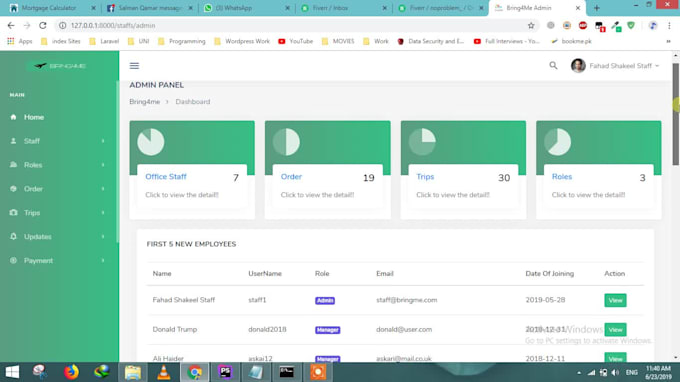Screen dimensions: 680x382
Task: Open Firefox from the taskbar
Action: point(71,372)
